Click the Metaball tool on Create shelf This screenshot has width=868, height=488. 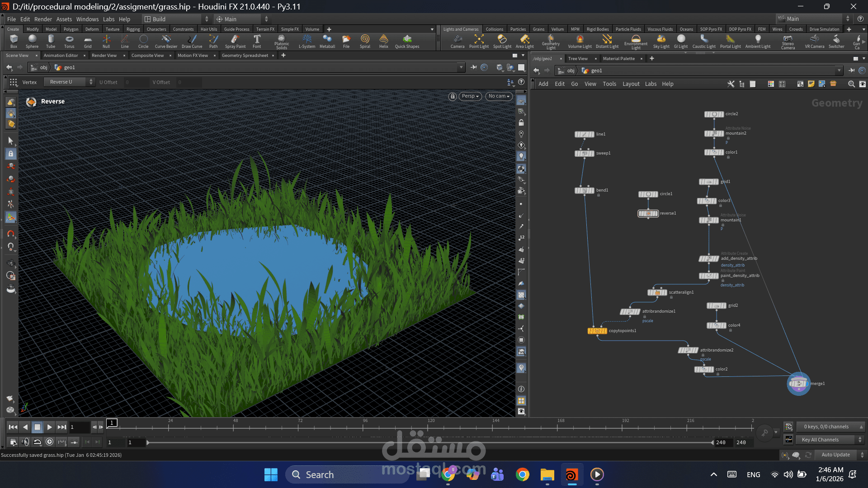point(327,41)
